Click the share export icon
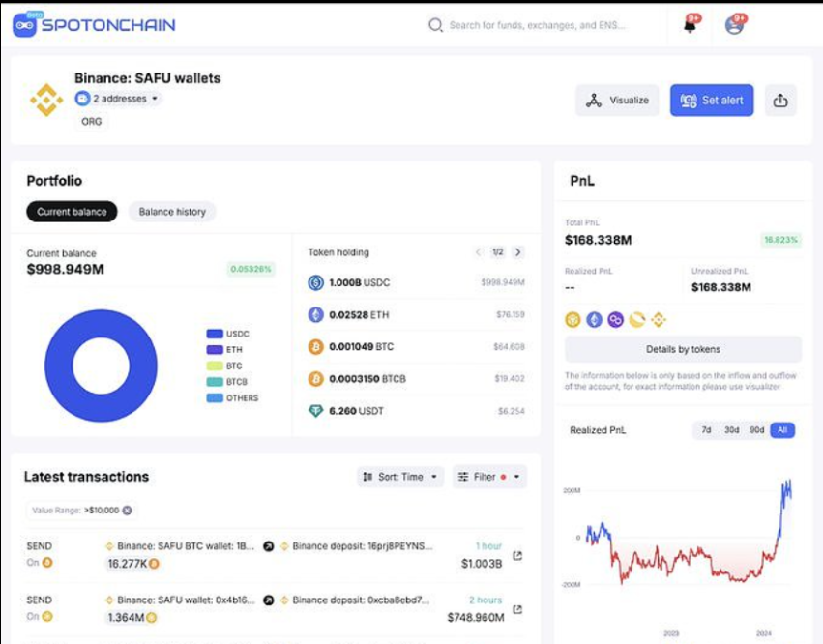 click(779, 101)
